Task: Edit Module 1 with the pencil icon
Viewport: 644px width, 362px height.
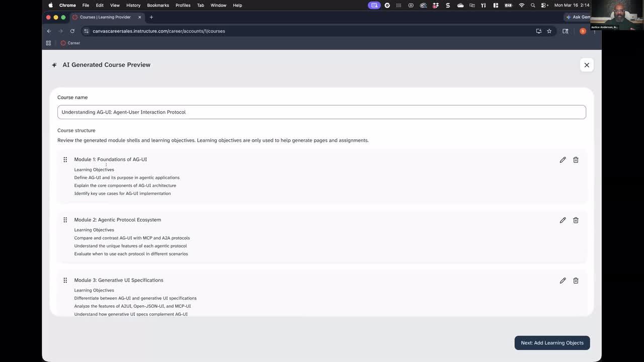Action: tap(562, 160)
